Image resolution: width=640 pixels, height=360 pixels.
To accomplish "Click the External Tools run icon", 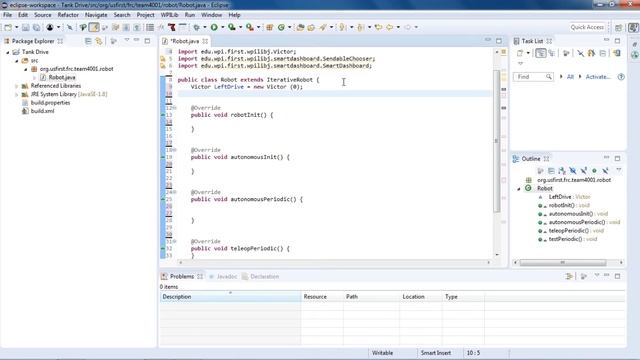I will point(249,27).
